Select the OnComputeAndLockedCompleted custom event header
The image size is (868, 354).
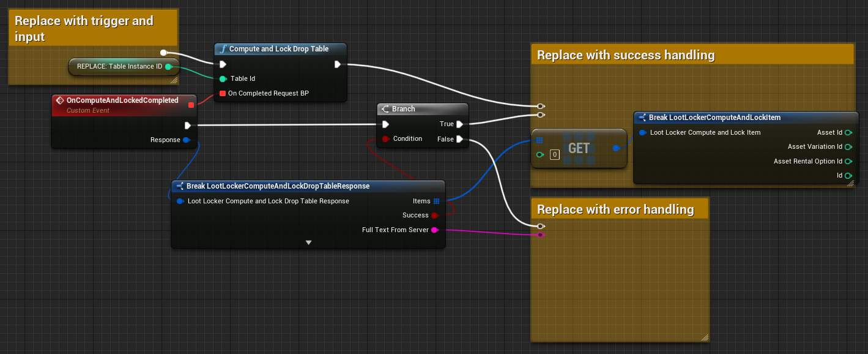tap(122, 100)
